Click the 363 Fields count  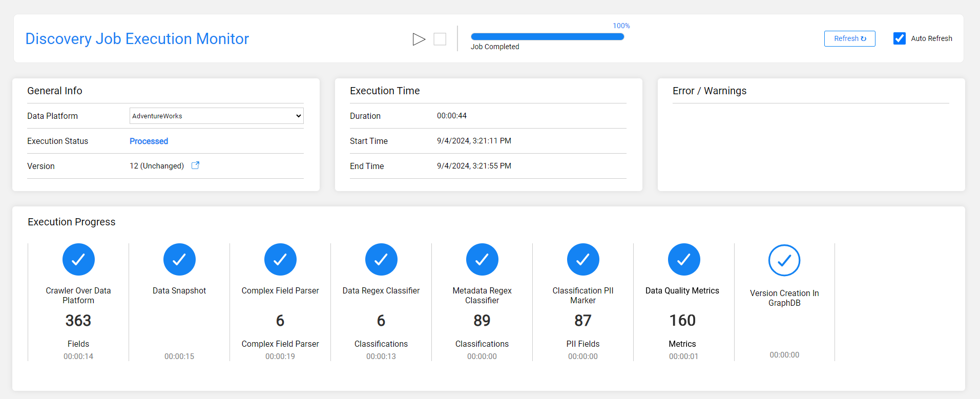[x=78, y=321]
